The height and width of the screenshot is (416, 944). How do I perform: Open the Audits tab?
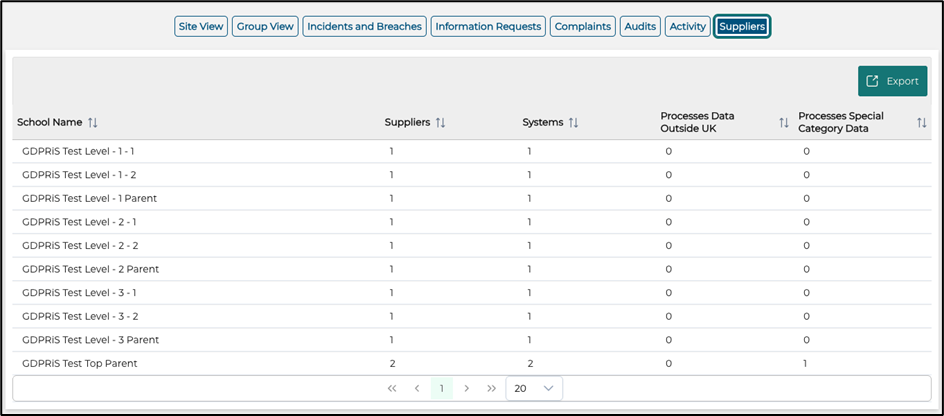tap(640, 27)
